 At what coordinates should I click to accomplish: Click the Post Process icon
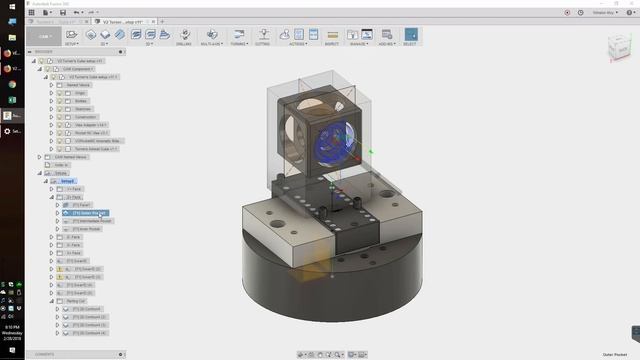click(299, 35)
